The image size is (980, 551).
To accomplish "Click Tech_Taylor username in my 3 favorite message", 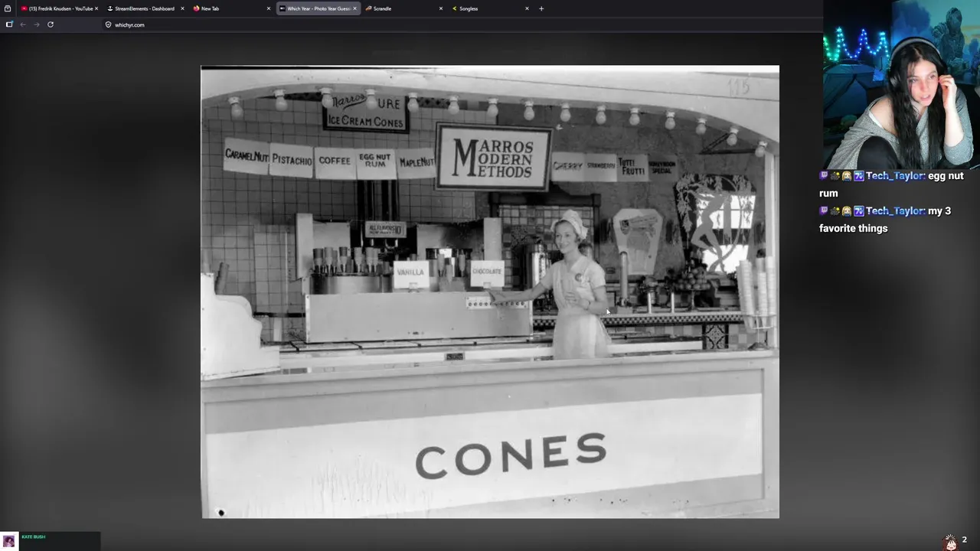I will [893, 211].
